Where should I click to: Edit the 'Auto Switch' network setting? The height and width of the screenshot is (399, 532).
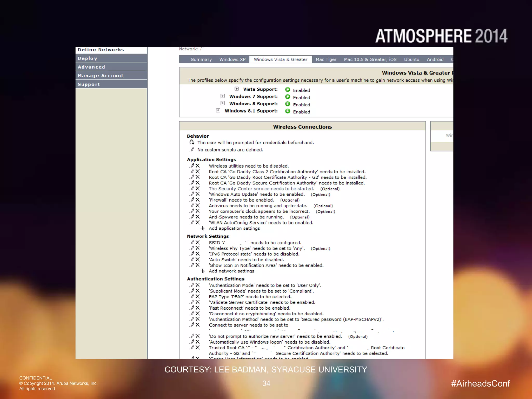pyautogui.click(x=192, y=260)
